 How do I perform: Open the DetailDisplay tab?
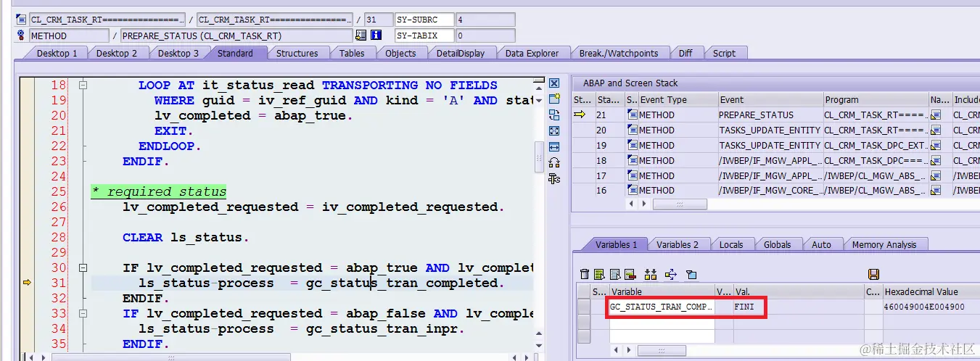[460, 53]
